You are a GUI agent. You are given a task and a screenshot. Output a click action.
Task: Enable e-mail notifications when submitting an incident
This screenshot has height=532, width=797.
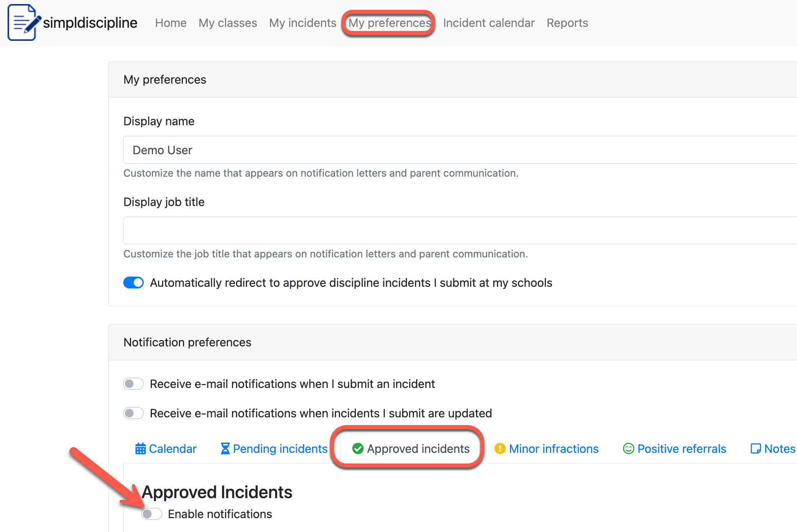(134, 384)
